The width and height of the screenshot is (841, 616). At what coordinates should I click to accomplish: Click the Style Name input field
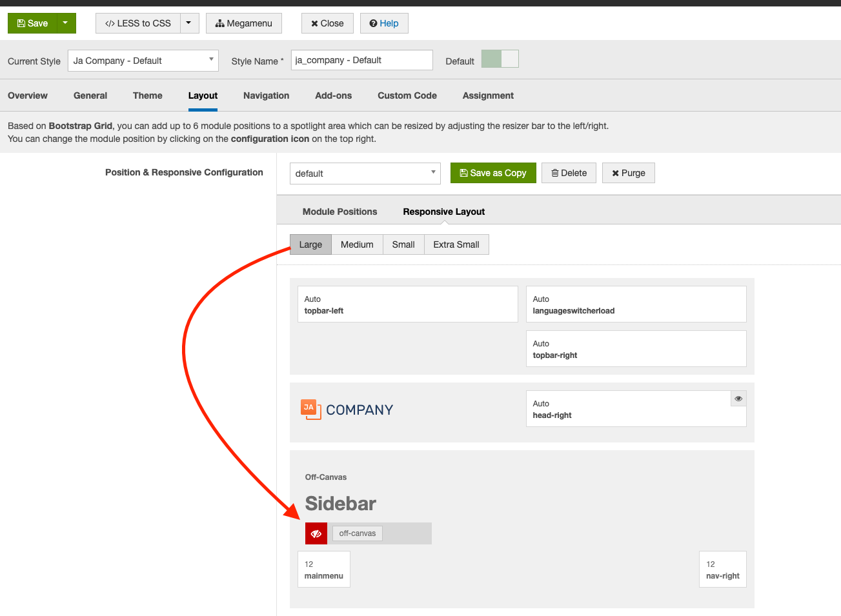361,60
